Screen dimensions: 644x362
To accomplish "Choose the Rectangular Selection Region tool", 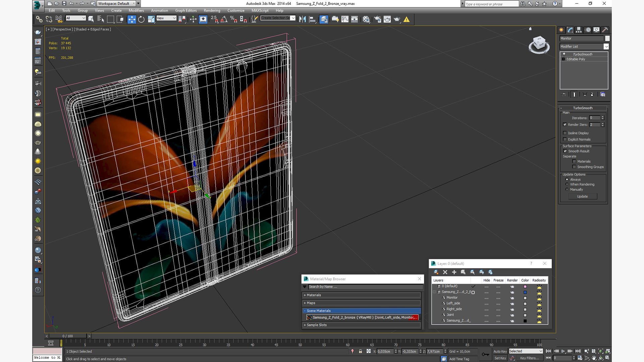I will (x=110, y=19).
